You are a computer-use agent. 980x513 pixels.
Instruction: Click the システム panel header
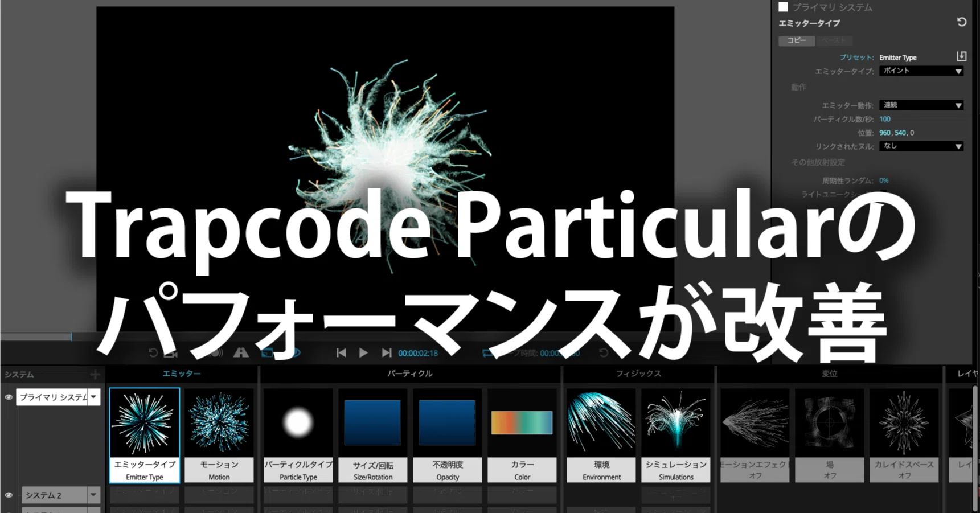tap(19, 374)
